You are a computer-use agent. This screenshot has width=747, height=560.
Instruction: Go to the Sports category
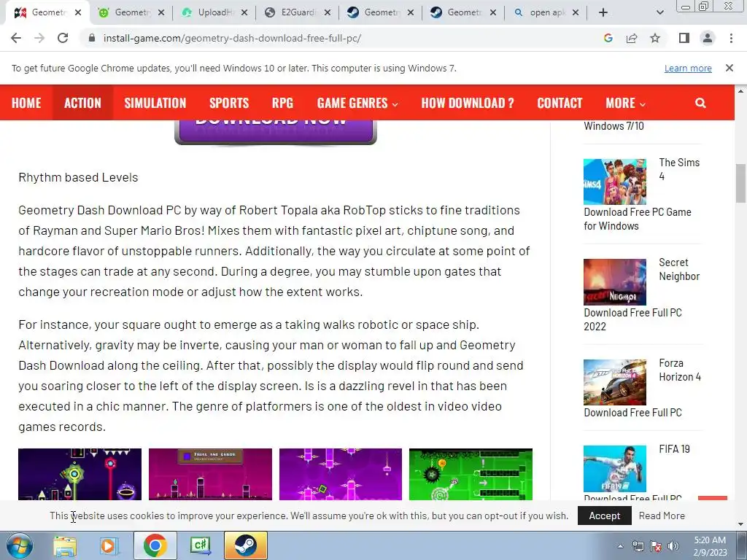pyautogui.click(x=229, y=103)
